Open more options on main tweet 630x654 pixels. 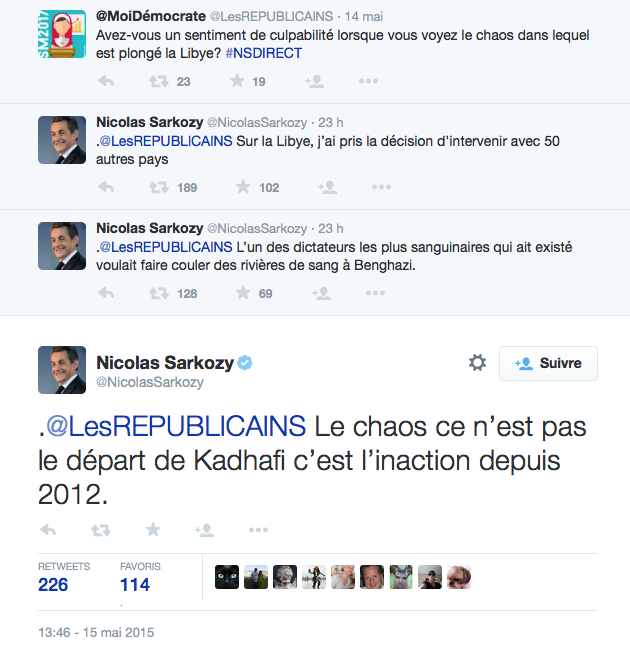pos(257,530)
